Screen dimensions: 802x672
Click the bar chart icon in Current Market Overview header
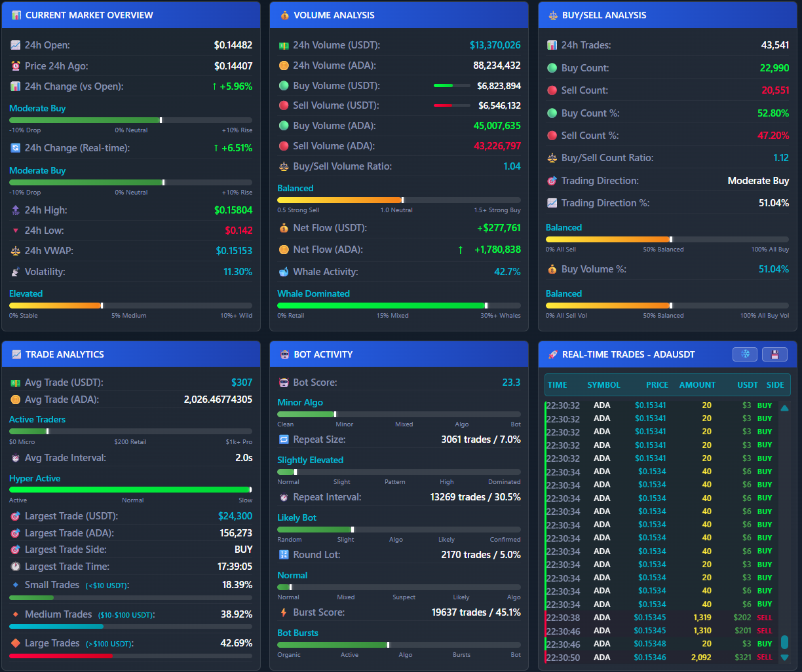click(x=16, y=15)
